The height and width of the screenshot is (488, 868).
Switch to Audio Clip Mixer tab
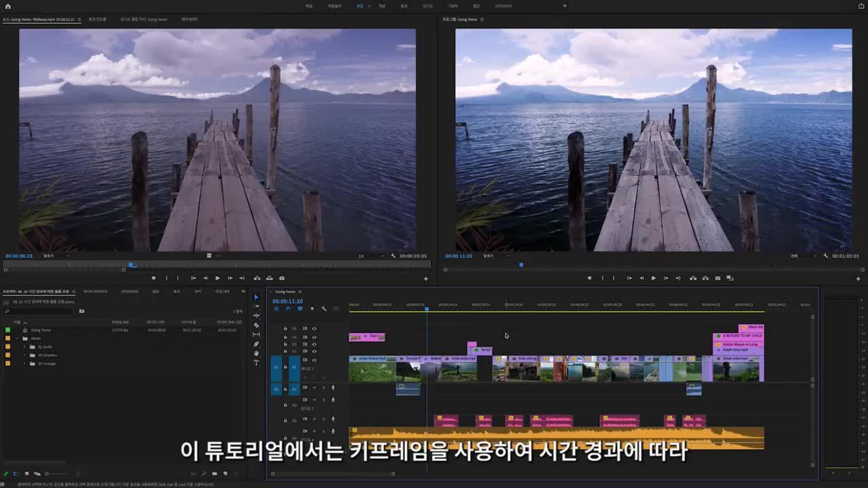click(144, 19)
